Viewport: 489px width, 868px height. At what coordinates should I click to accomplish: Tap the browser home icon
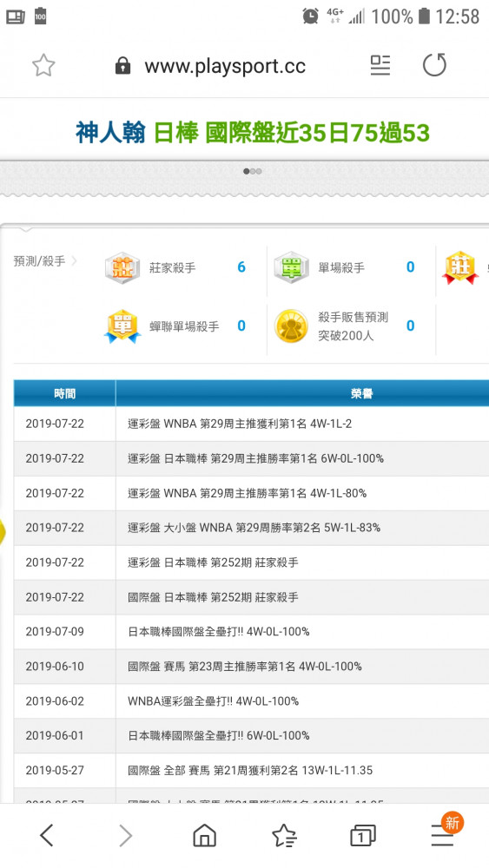(x=204, y=835)
